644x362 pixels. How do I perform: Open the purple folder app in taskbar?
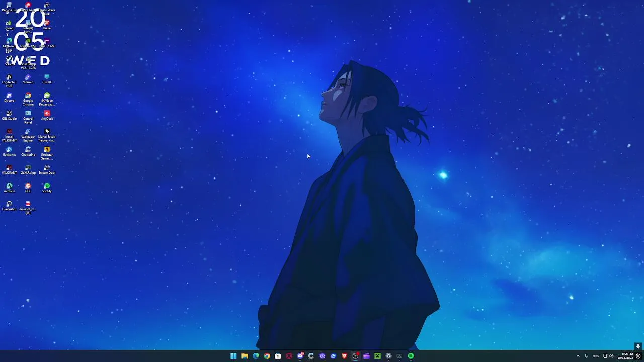click(366, 356)
